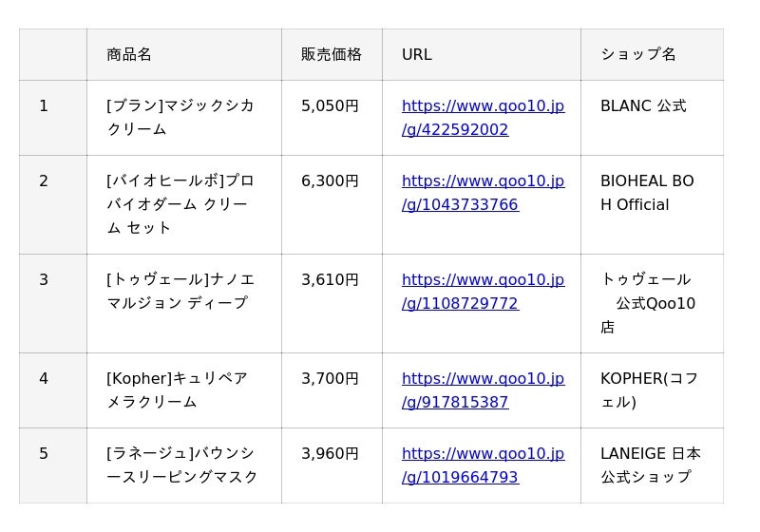Click the 販売価格 column header
This screenshot has height=532, width=760.
point(332,54)
